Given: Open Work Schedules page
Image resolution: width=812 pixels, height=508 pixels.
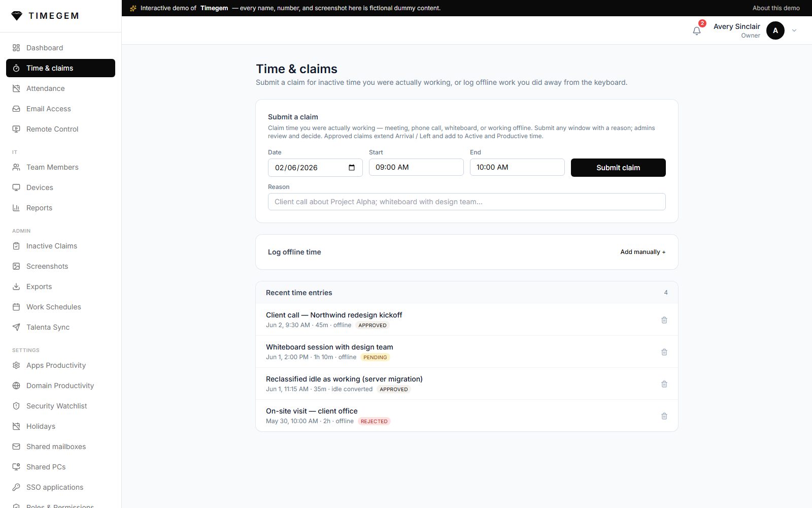Looking at the screenshot, I should coord(60,307).
